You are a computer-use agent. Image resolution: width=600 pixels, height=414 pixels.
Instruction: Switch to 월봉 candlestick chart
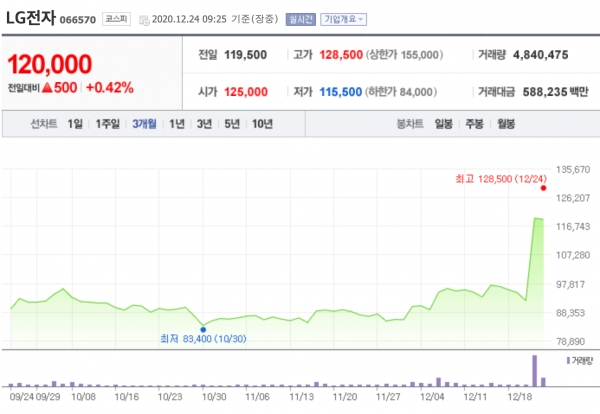[x=506, y=124]
